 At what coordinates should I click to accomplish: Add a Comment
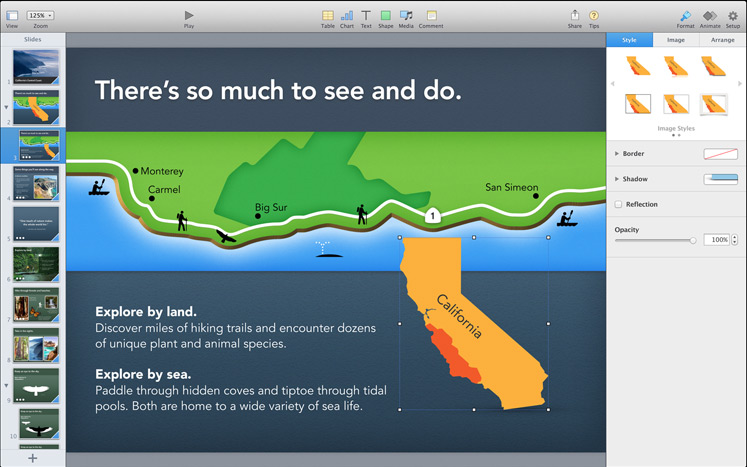click(431, 16)
